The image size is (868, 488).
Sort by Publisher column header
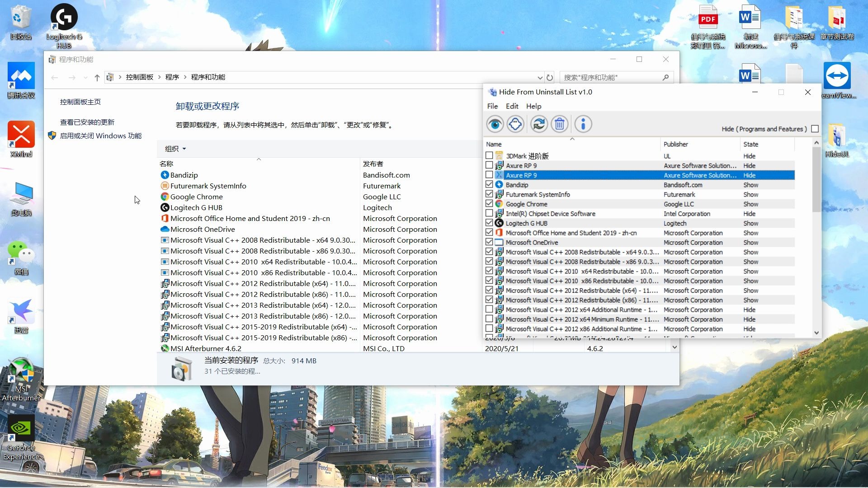point(700,144)
